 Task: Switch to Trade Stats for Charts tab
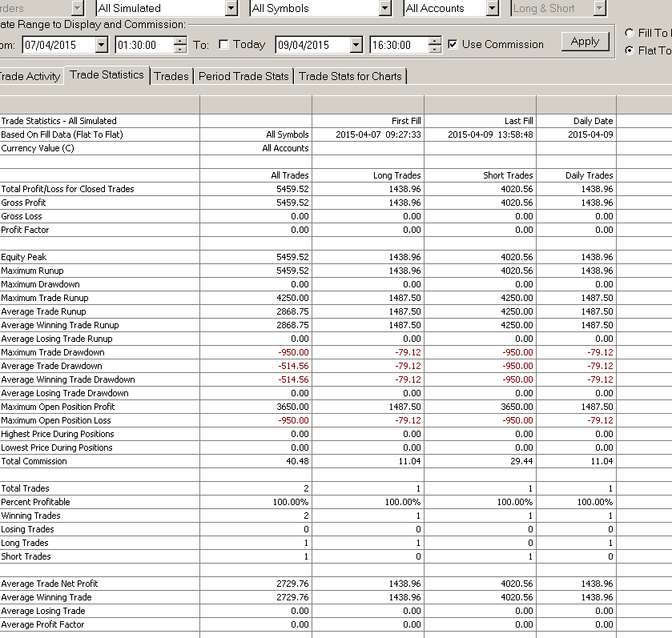click(x=350, y=76)
